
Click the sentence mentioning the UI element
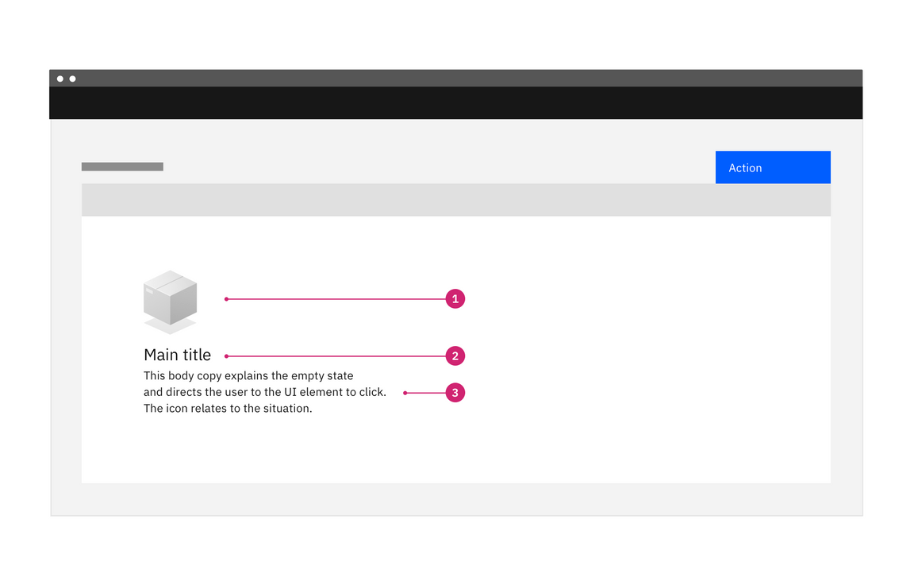(264, 391)
